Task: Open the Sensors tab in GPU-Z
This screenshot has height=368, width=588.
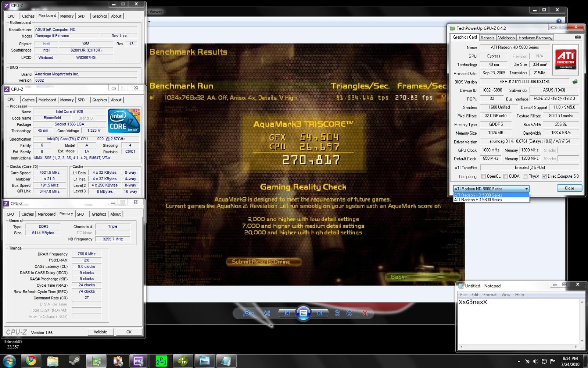Action: 487,38
